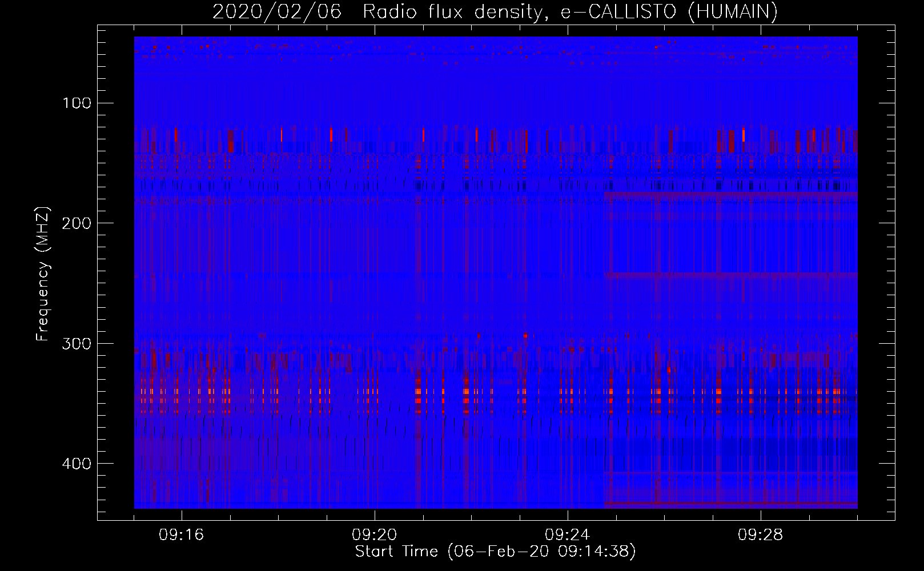Click the '09:24' time tick label

point(568,535)
